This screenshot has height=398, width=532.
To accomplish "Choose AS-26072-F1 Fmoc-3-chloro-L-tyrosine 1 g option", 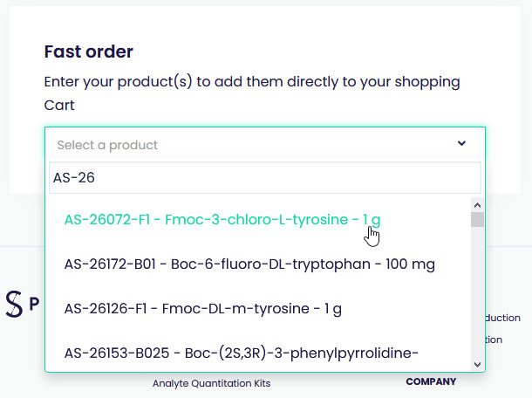I will click(222, 220).
